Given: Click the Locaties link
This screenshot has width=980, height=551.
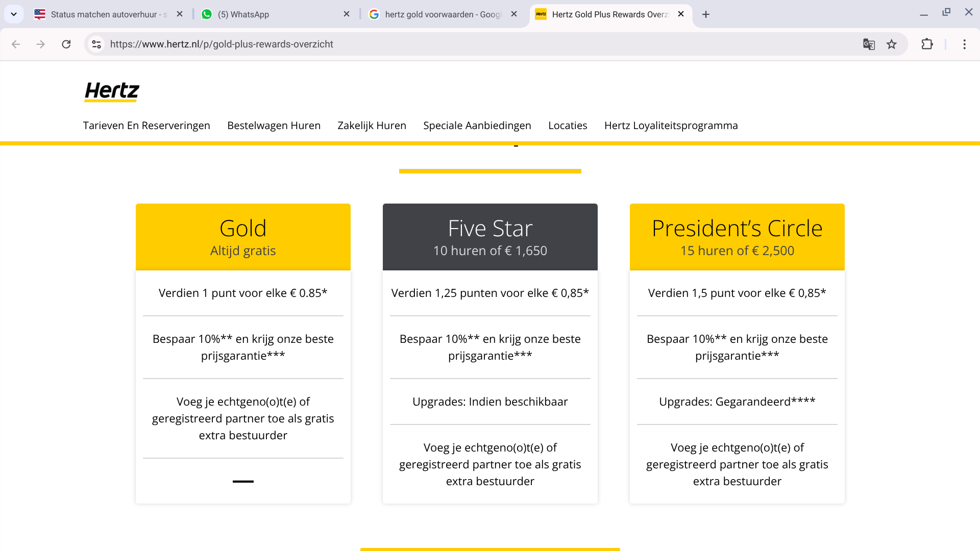Looking at the screenshot, I should click(x=568, y=126).
